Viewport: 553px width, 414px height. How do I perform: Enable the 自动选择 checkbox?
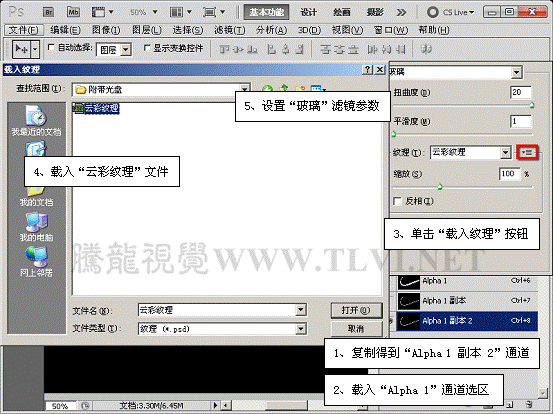pyautogui.click(x=51, y=47)
